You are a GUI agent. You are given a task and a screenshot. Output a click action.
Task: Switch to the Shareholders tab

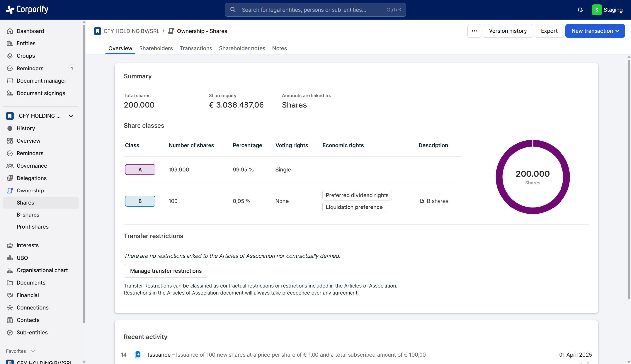pyautogui.click(x=156, y=48)
